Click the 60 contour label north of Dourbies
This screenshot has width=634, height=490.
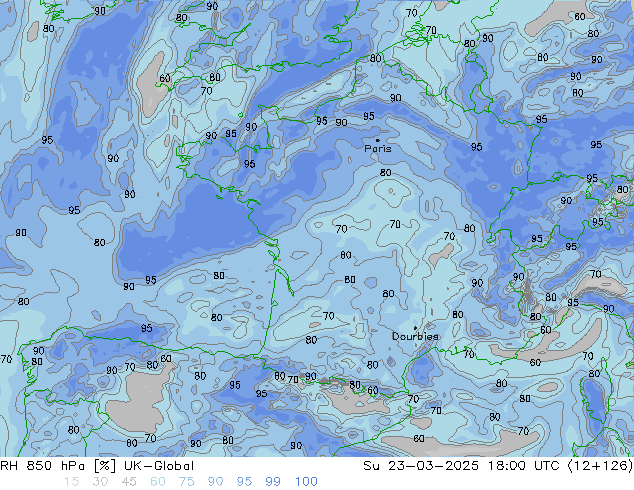pos(388,294)
